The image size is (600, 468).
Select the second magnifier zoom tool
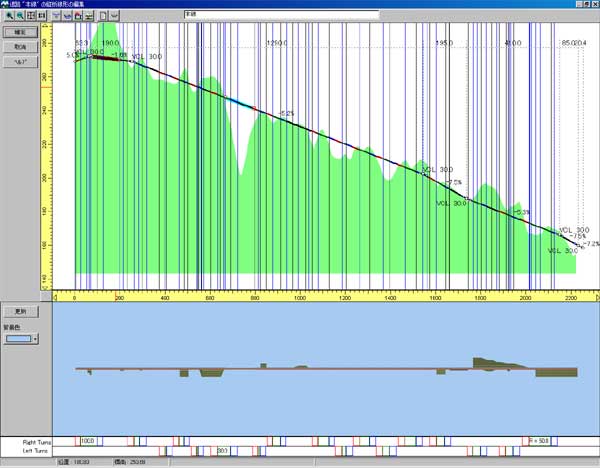(20, 16)
